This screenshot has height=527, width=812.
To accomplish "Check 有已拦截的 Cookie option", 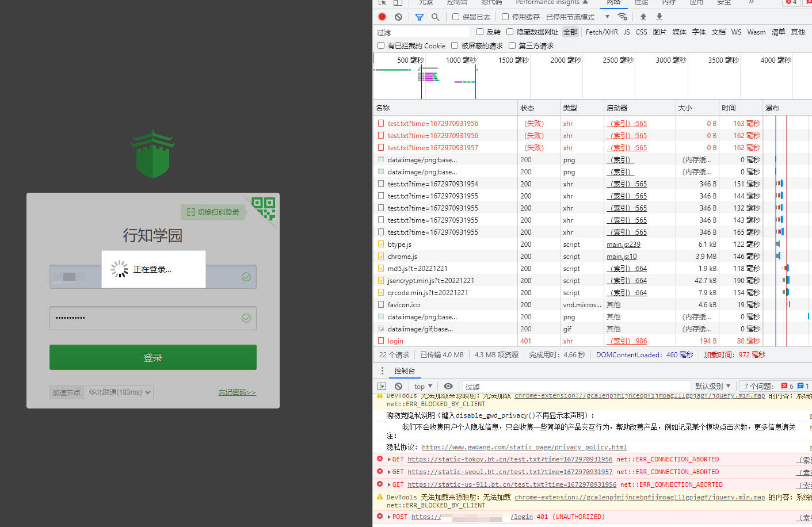I will [x=381, y=45].
